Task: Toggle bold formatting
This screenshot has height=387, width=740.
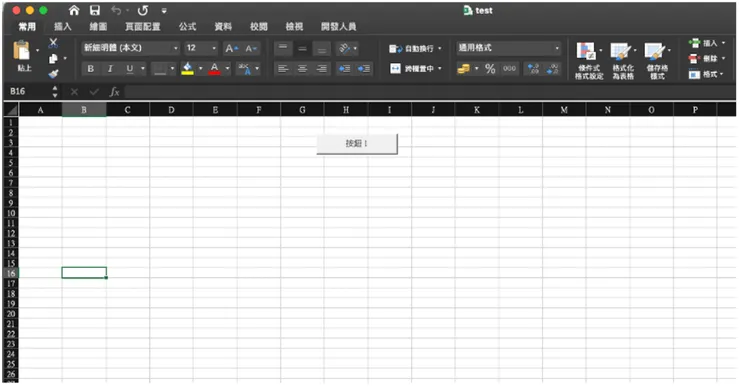Action: [91, 69]
